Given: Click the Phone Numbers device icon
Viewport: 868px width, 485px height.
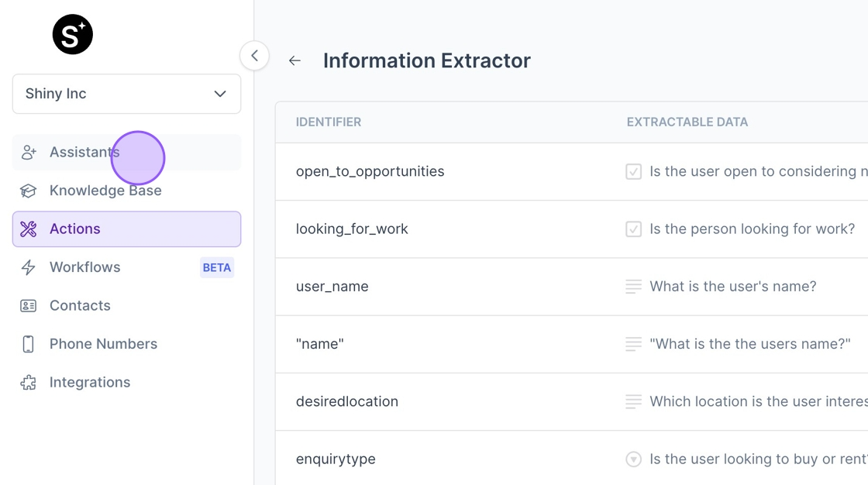Looking at the screenshot, I should (28, 344).
